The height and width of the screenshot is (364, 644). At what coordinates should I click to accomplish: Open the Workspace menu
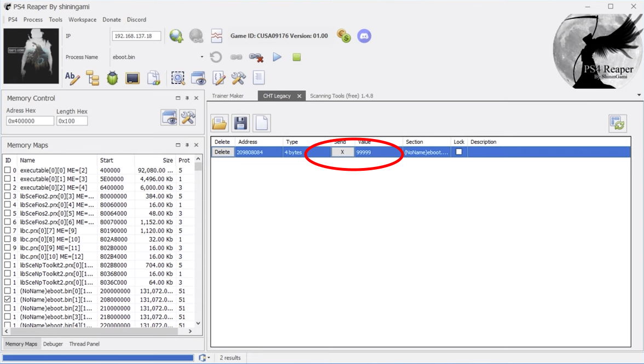point(82,20)
